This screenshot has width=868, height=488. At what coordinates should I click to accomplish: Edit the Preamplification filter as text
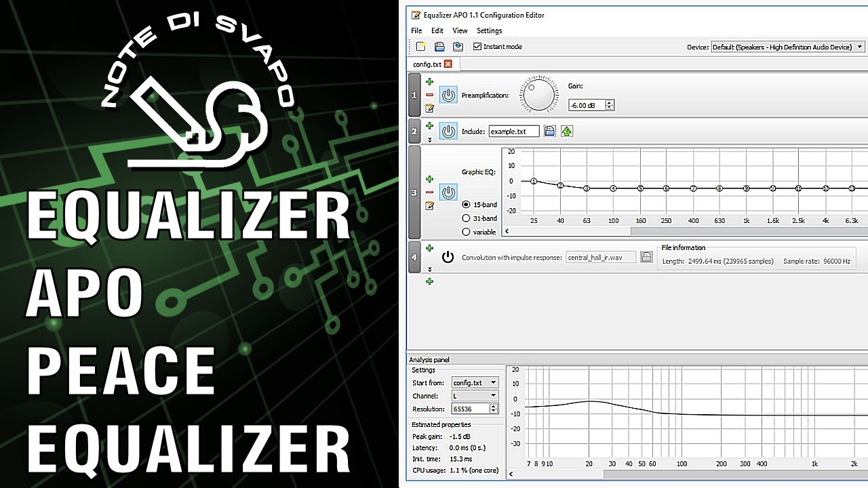click(429, 108)
